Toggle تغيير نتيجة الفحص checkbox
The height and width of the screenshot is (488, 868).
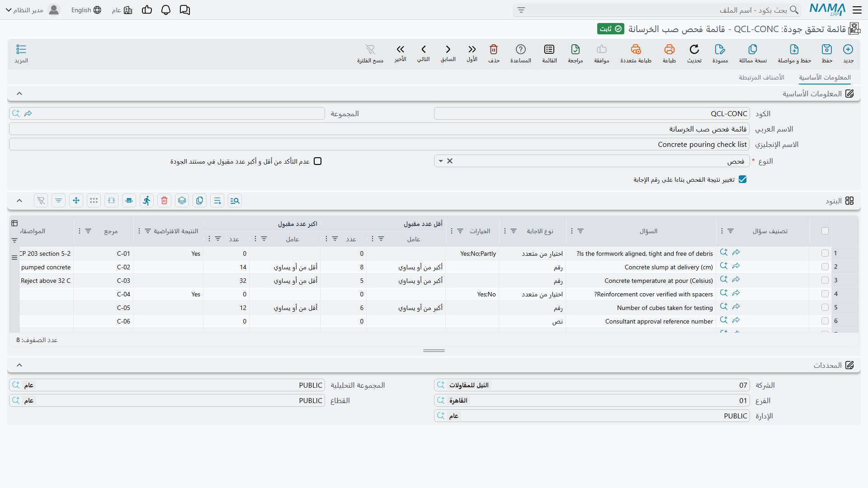742,179
